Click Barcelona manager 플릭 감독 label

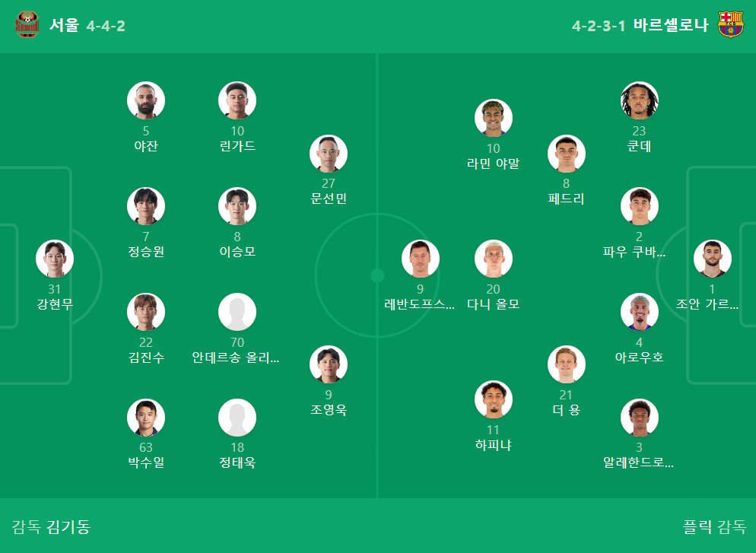tap(714, 526)
